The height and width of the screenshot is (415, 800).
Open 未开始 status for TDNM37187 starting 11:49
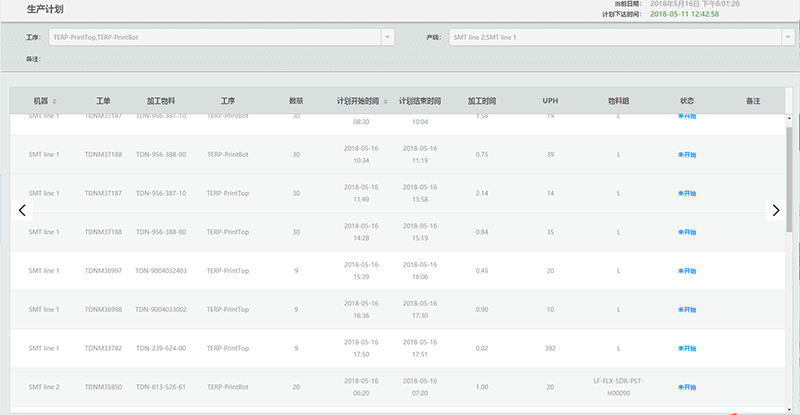coord(687,193)
